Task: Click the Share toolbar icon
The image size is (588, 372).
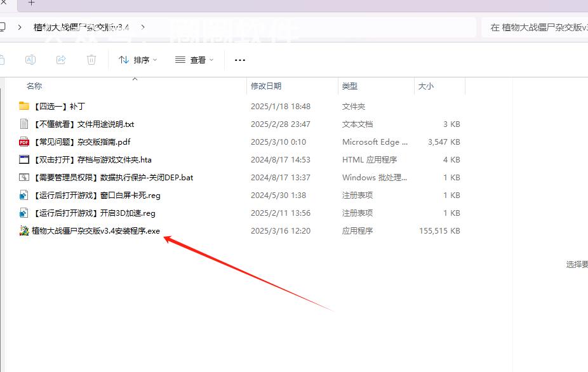Action: click(61, 60)
